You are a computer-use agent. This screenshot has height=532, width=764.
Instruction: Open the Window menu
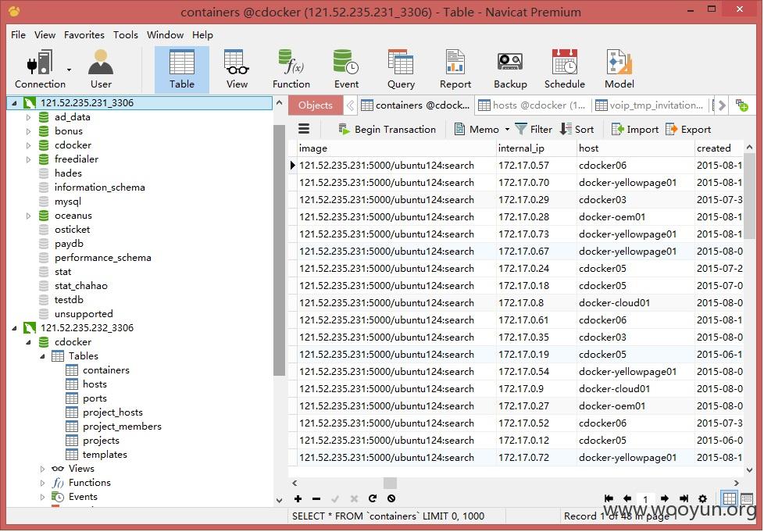click(165, 34)
